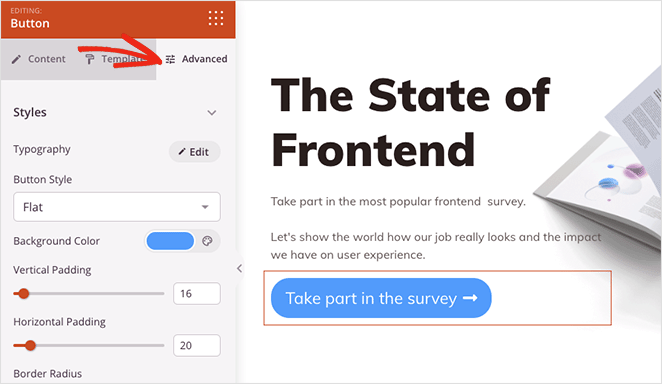Viewport: 662px width, 384px height.
Task: Open the Button Style dropdown set to Flat
Action: pyautogui.click(x=117, y=207)
